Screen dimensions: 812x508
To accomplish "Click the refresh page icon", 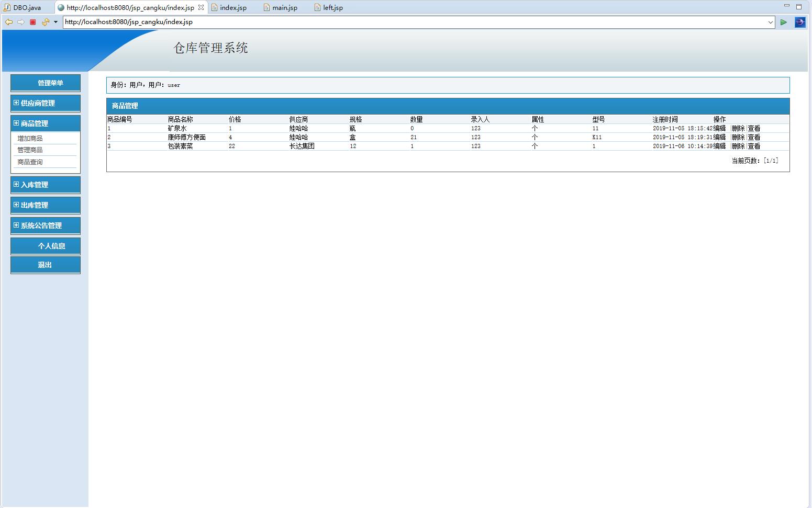I will (x=46, y=22).
